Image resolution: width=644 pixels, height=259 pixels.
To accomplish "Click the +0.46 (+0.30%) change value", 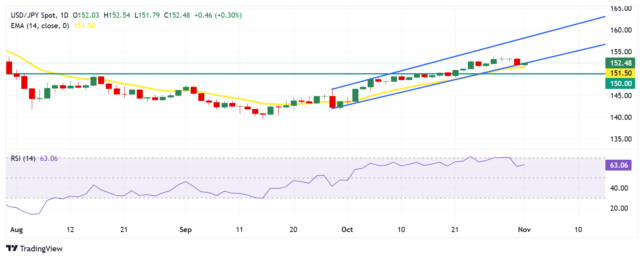I will [x=218, y=15].
